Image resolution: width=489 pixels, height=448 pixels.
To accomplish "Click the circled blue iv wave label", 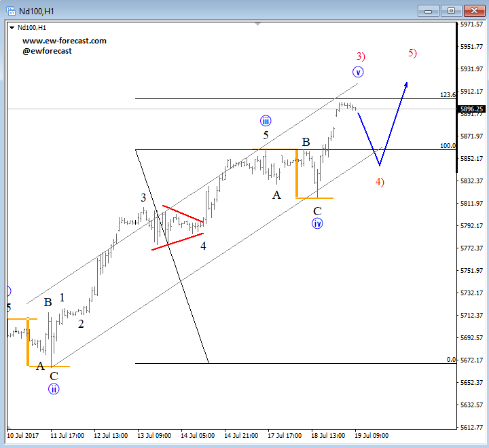I will coord(317,223).
